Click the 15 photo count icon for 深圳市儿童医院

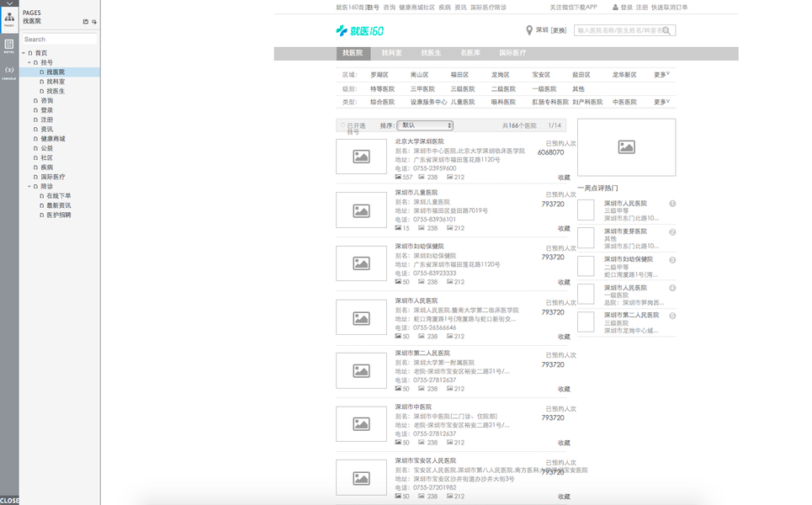pos(398,228)
